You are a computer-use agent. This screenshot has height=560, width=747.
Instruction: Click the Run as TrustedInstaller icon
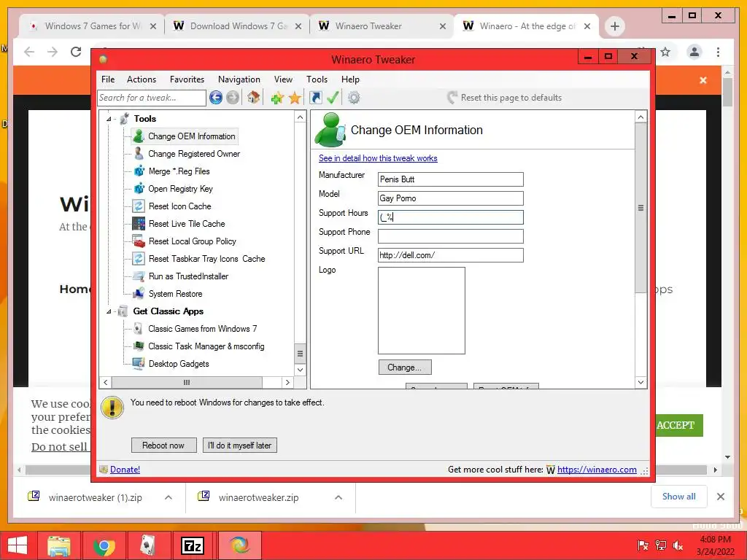point(139,276)
